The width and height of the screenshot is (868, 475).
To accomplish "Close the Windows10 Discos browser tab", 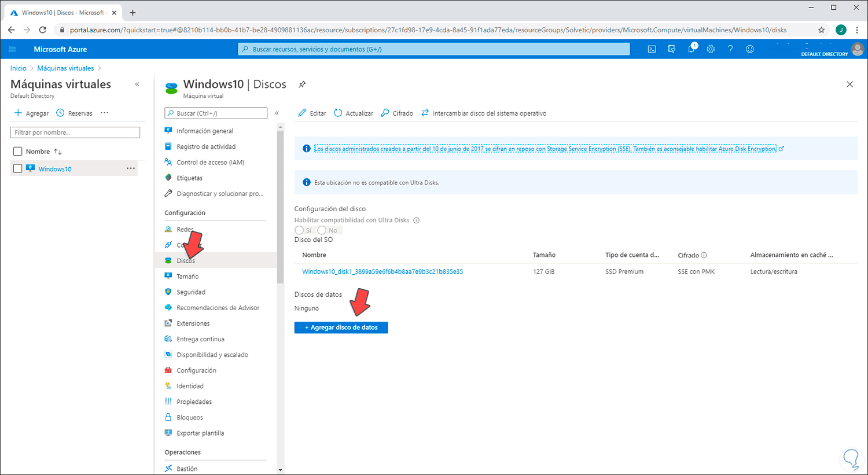I will [x=115, y=13].
